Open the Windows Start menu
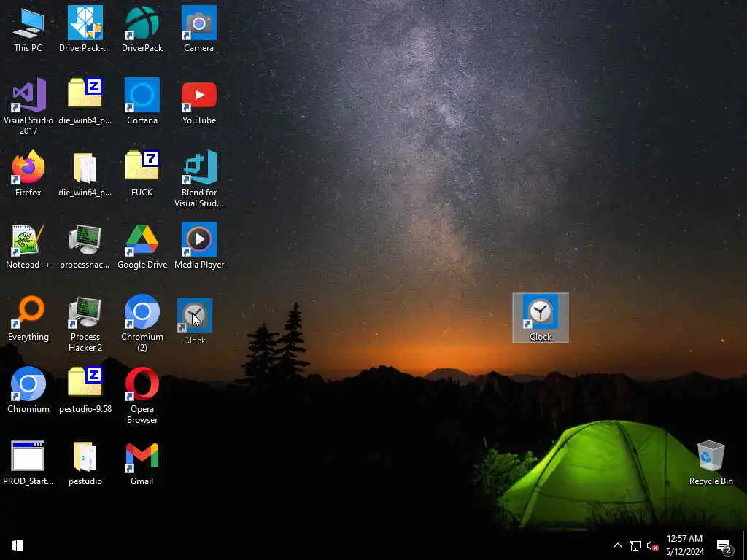The width and height of the screenshot is (747, 560). pos(18,545)
